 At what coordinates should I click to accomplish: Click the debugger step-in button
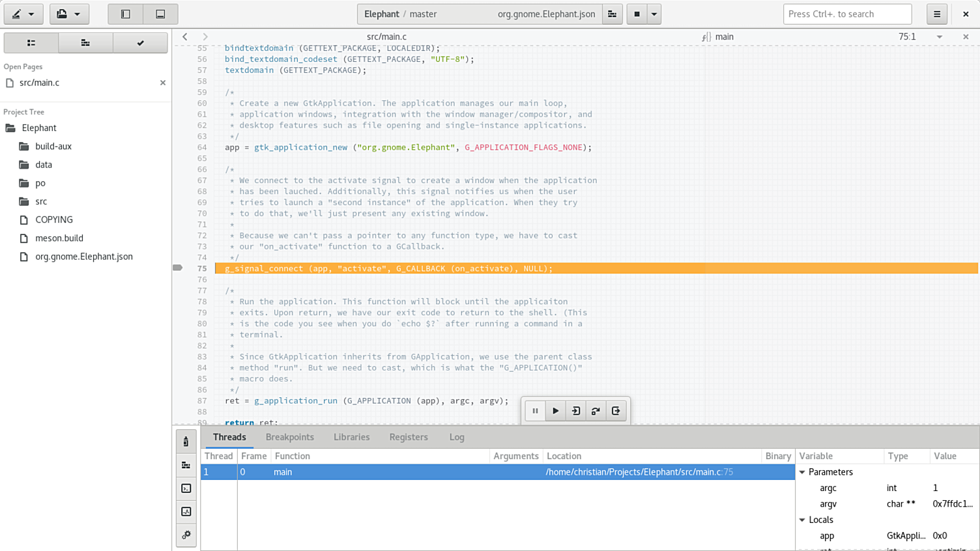[x=575, y=411]
